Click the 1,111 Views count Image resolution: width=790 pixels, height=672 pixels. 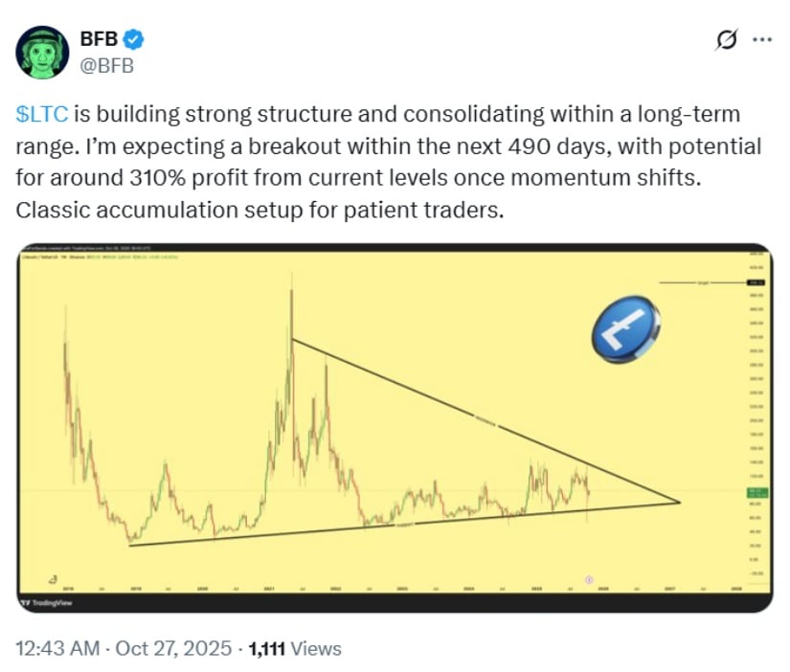click(x=294, y=648)
